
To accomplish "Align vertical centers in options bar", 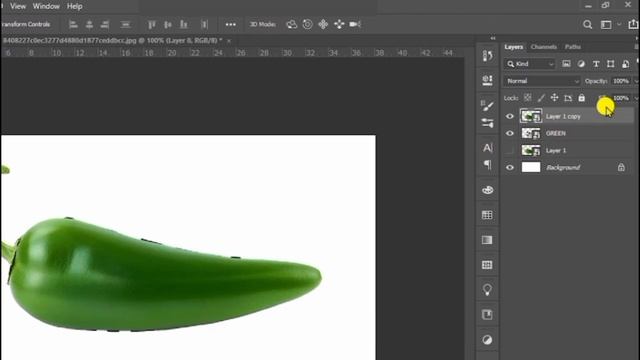I will tap(168, 24).
